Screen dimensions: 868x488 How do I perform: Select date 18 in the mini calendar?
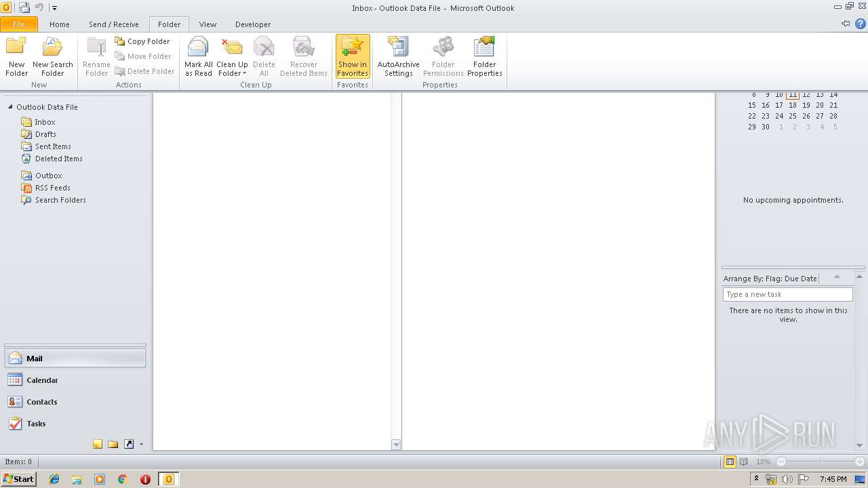(793, 105)
